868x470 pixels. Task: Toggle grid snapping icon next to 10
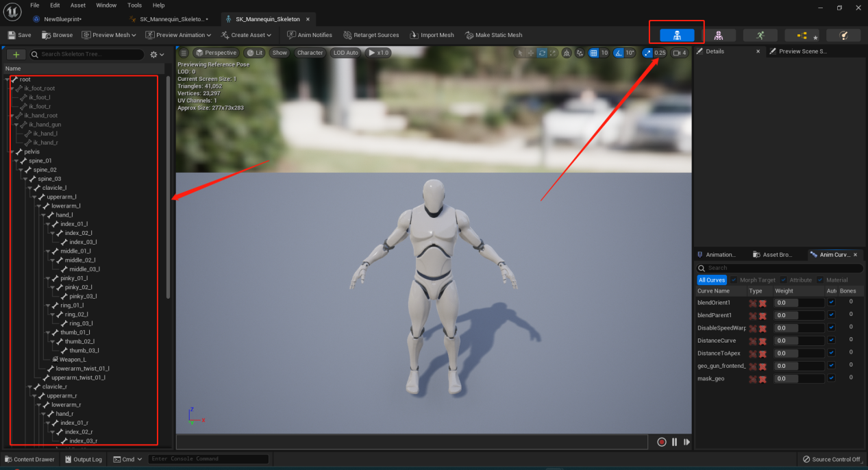[x=594, y=53]
